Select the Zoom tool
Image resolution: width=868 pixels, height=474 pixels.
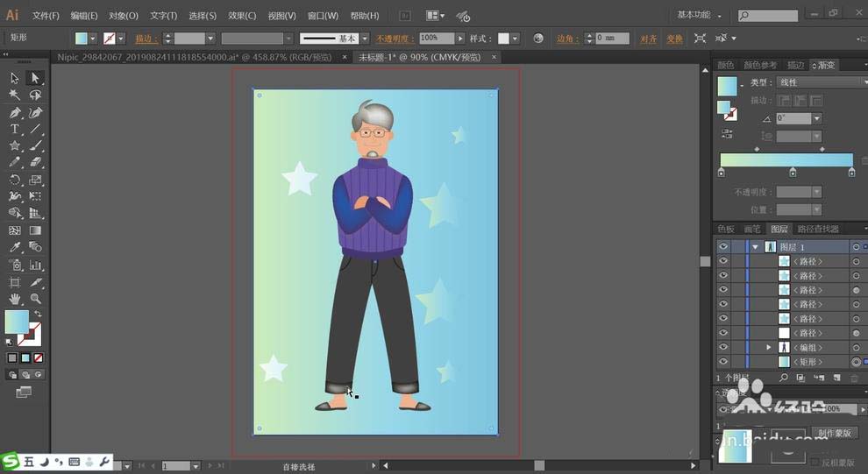pyautogui.click(x=35, y=299)
